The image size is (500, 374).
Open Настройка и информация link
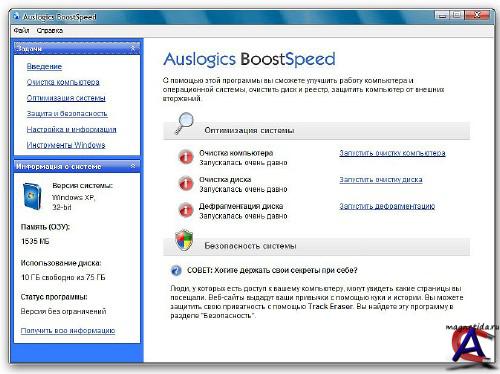(71, 129)
